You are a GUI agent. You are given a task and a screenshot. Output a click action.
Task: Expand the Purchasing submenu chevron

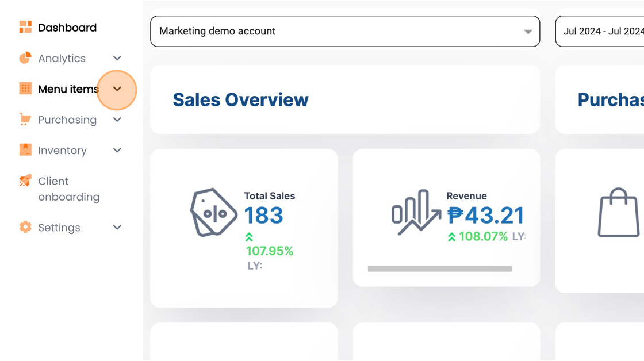pyautogui.click(x=117, y=120)
